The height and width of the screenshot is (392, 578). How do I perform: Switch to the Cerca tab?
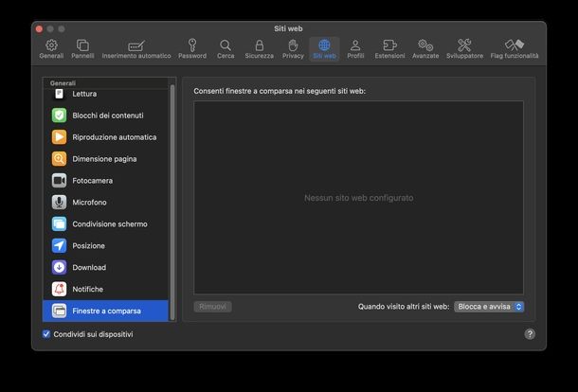pos(226,49)
